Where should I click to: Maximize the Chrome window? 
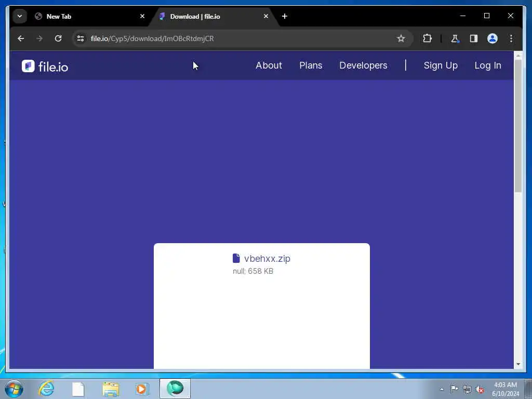pyautogui.click(x=486, y=16)
